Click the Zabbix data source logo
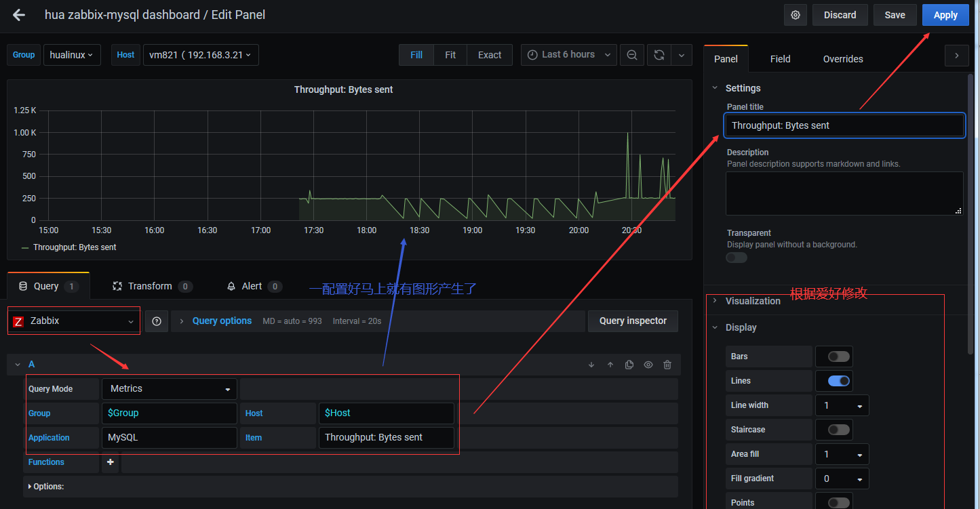The width and height of the screenshot is (980, 509). (x=18, y=322)
